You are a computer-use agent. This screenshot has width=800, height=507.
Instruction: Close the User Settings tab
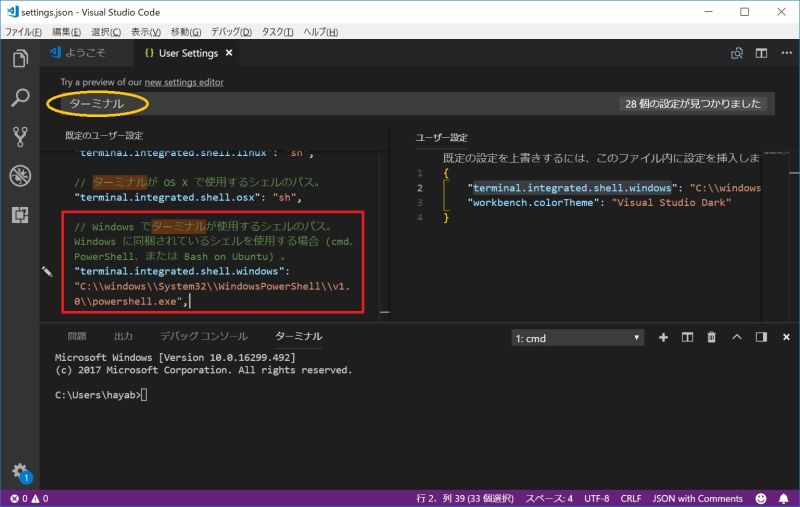point(229,53)
